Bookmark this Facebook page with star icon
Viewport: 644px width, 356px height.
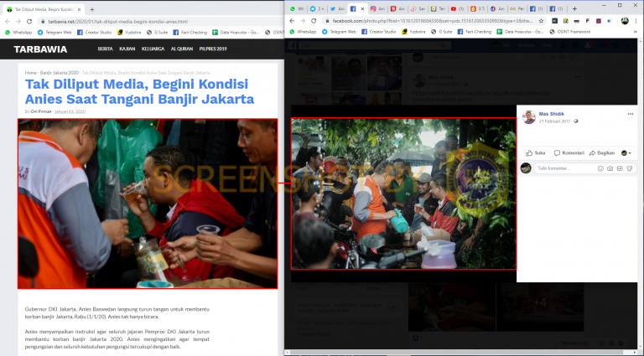542,21
